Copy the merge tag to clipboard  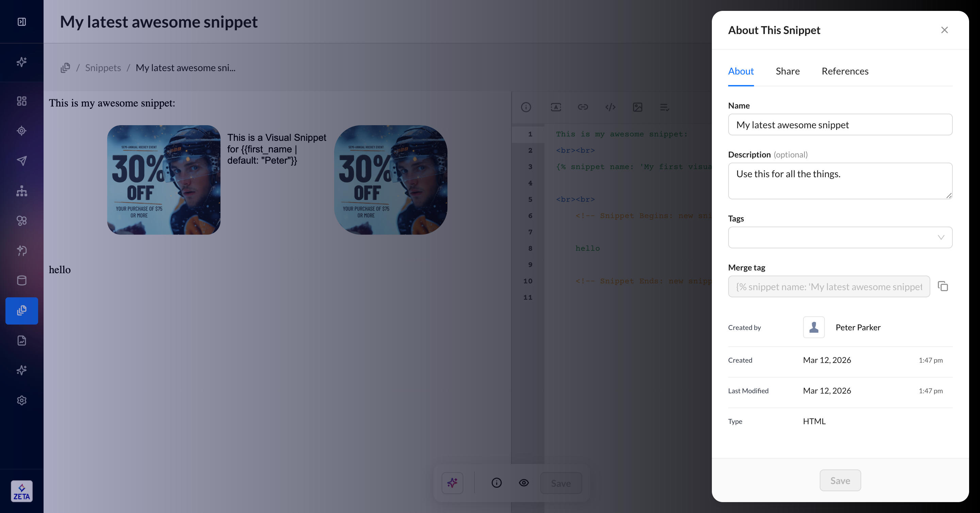(943, 286)
